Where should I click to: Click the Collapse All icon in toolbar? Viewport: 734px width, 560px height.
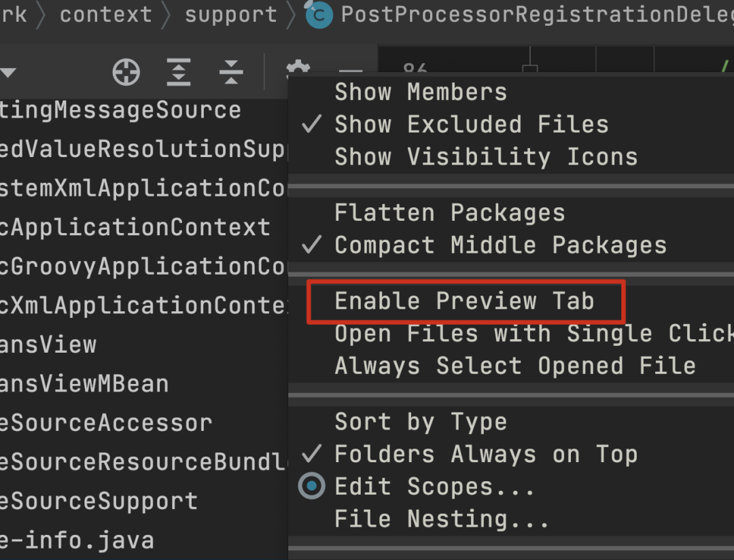coord(231,72)
